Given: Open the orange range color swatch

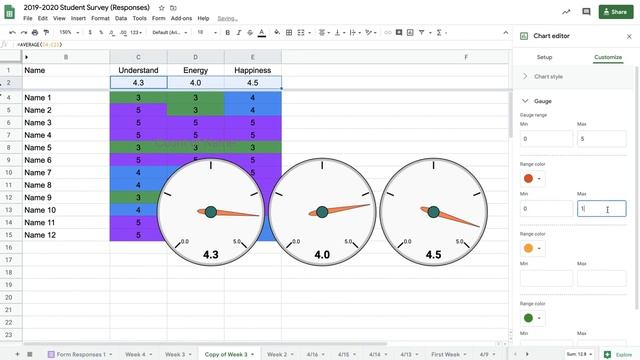Looking at the screenshot, I should coord(532,248).
